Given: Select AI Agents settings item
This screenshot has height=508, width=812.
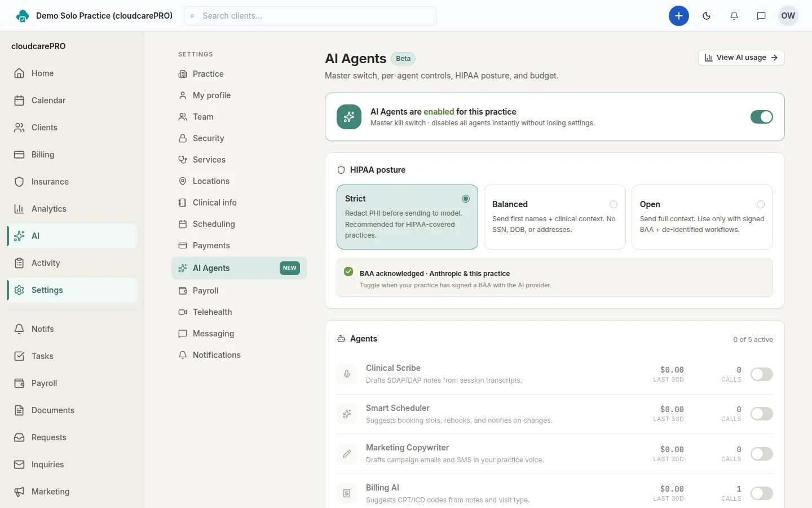Looking at the screenshot, I should pyautogui.click(x=239, y=268).
